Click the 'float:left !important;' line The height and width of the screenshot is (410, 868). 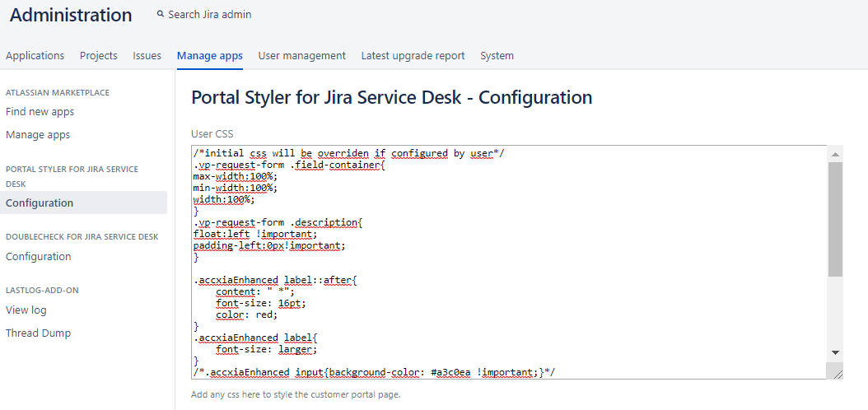255,234
